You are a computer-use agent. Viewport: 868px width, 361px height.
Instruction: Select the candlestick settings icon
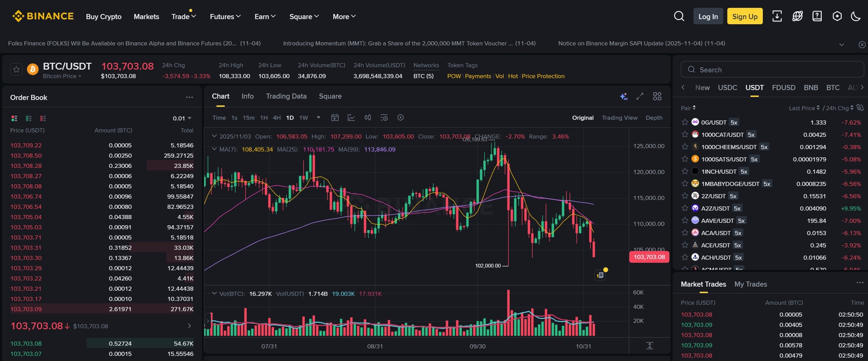click(x=367, y=117)
